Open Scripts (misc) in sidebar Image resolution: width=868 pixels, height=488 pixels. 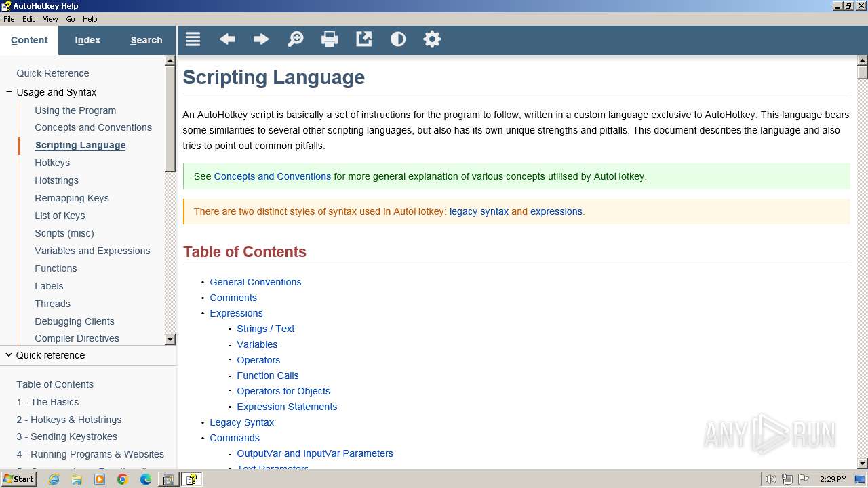coord(64,233)
